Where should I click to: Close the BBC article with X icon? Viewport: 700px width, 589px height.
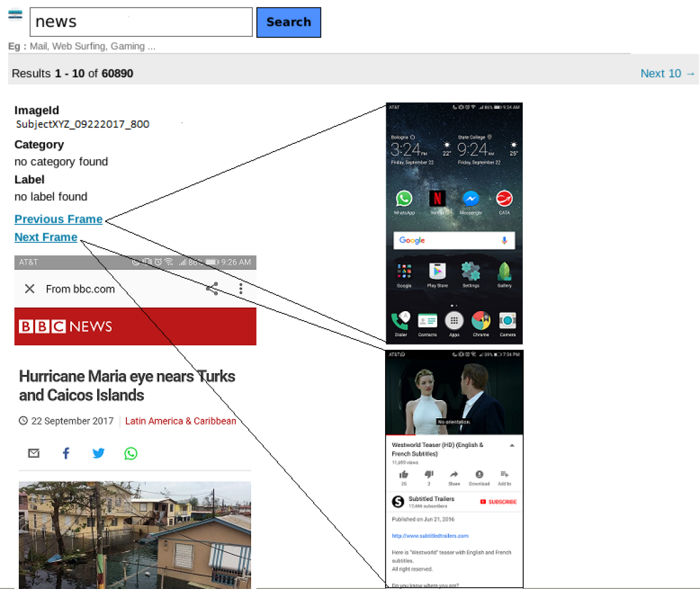click(29, 289)
